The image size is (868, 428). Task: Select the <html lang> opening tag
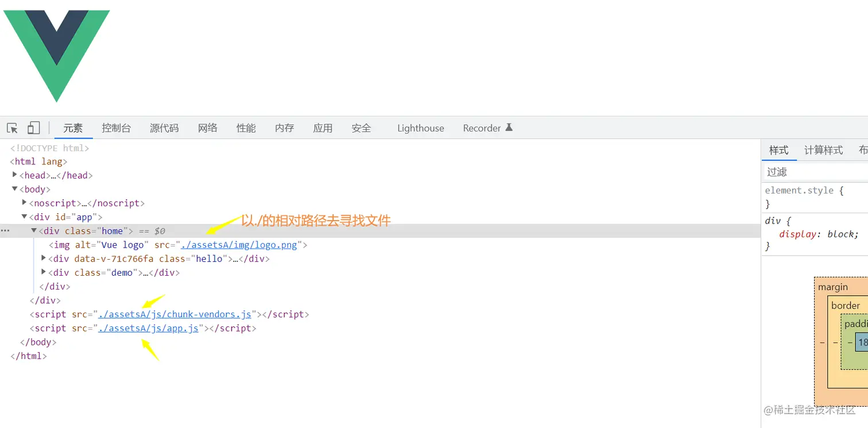coord(38,161)
